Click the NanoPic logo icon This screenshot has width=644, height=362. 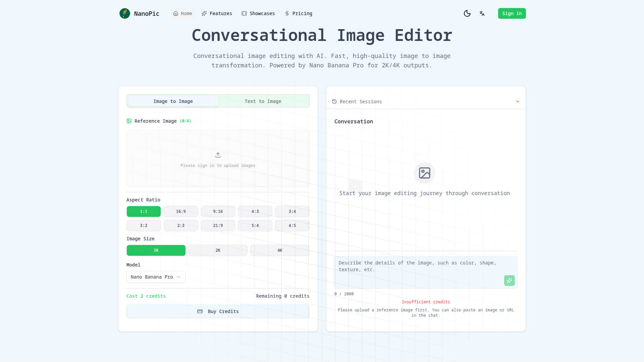click(125, 13)
